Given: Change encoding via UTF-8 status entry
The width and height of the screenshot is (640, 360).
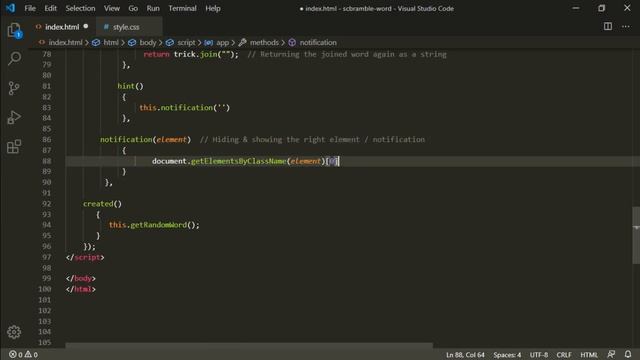Looking at the screenshot, I should 539,355.
